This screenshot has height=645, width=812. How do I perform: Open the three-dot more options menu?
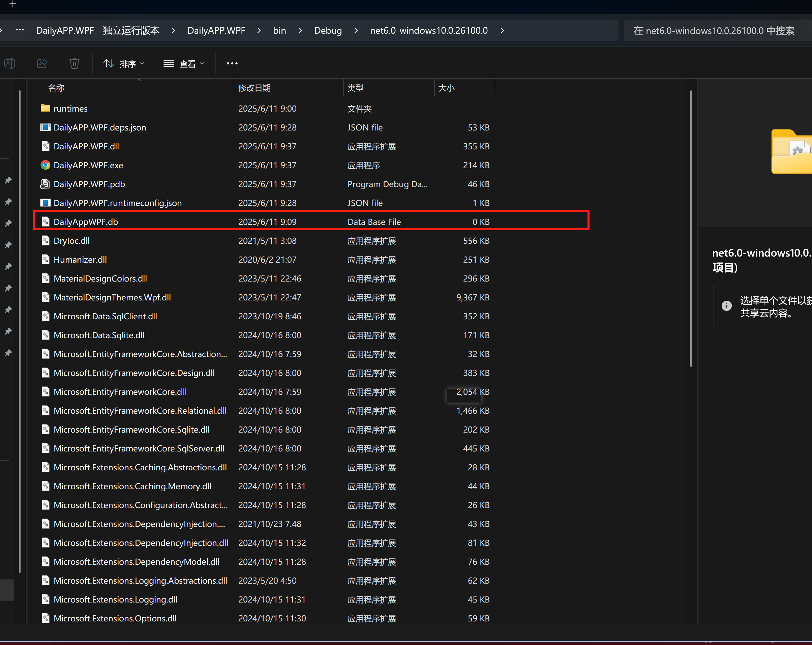tap(232, 63)
